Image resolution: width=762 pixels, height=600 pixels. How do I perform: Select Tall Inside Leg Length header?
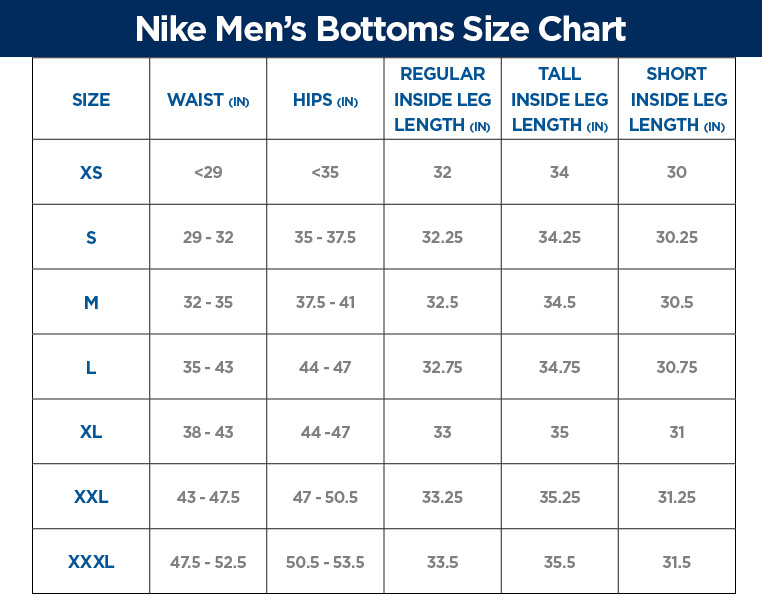(x=559, y=99)
